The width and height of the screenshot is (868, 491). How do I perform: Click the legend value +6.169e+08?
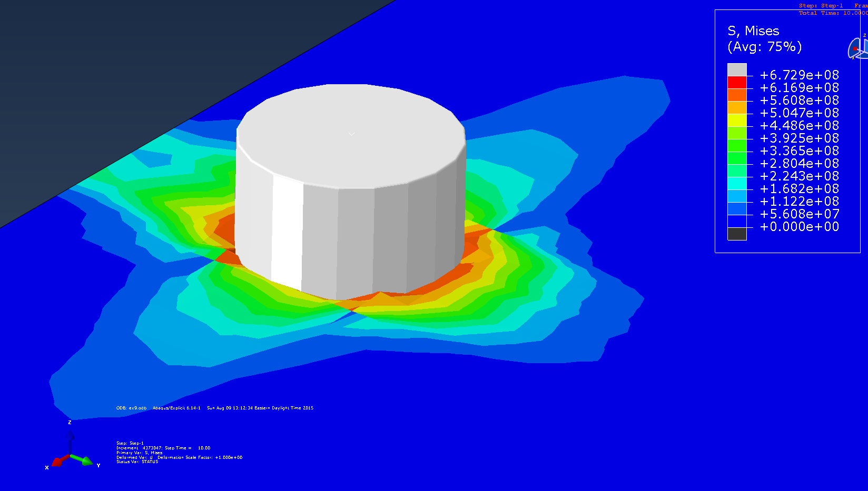coord(800,88)
